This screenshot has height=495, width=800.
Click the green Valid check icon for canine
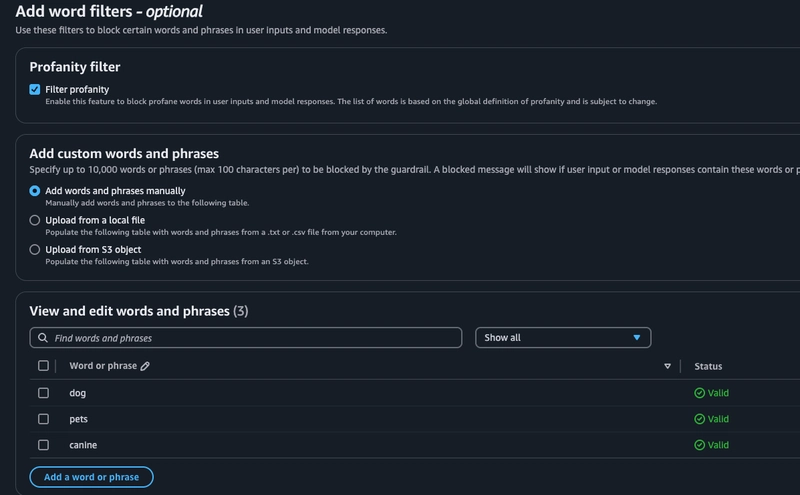(x=699, y=445)
